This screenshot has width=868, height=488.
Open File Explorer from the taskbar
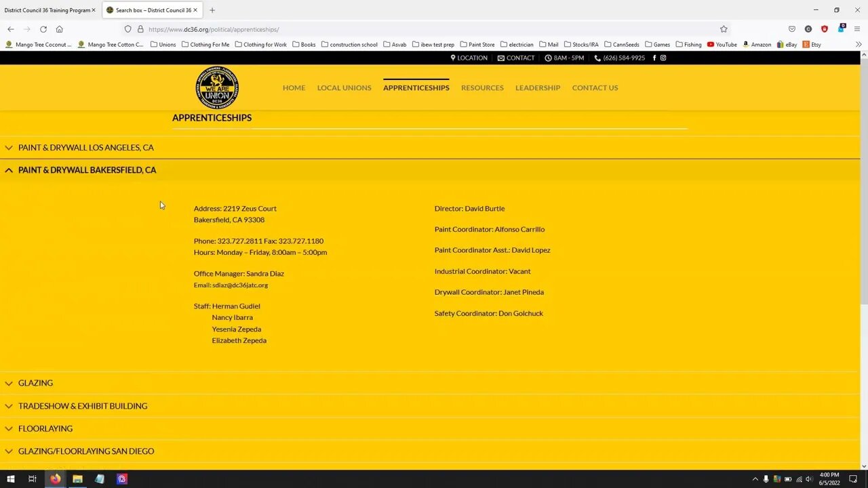(77, 479)
